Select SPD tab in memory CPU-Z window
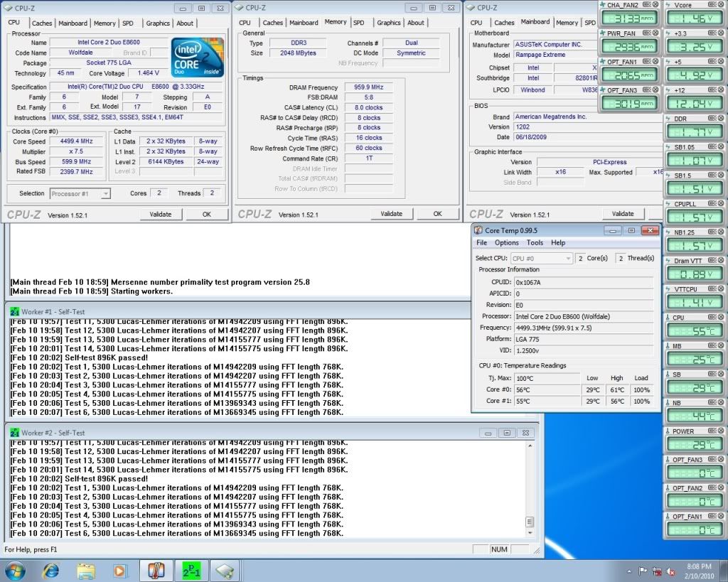The height and width of the screenshot is (582, 728). (x=359, y=23)
